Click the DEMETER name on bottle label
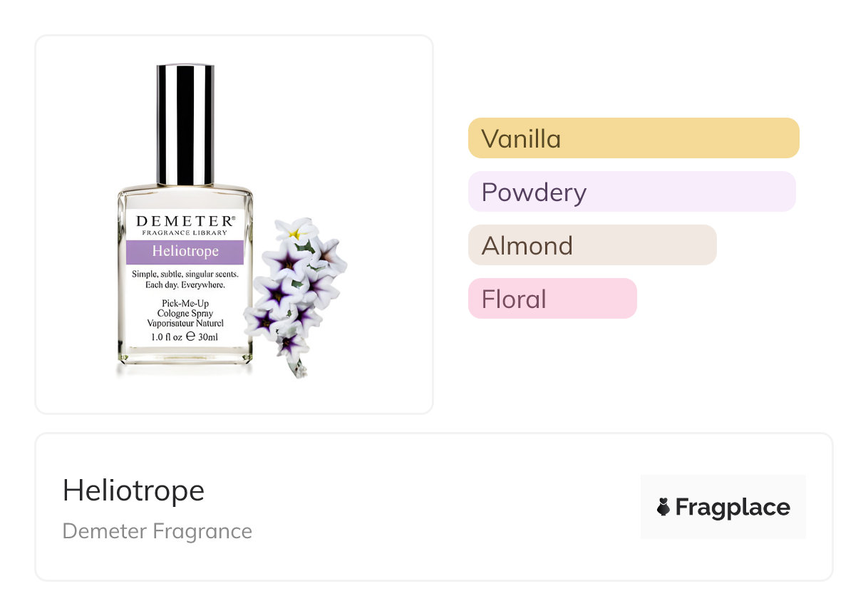 pos(185,221)
